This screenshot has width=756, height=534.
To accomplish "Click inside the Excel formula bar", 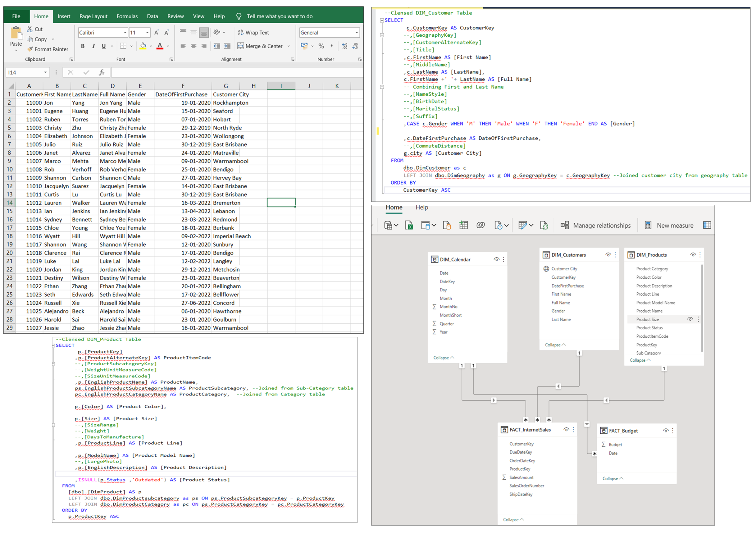I will pos(230,72).
